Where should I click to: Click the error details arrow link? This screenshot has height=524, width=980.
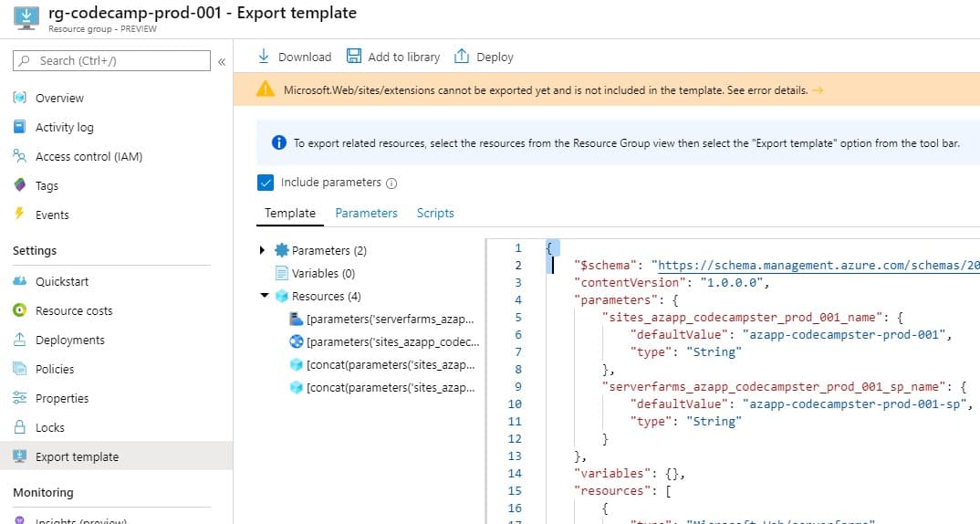pyautogui.click(x=818, y=90)
